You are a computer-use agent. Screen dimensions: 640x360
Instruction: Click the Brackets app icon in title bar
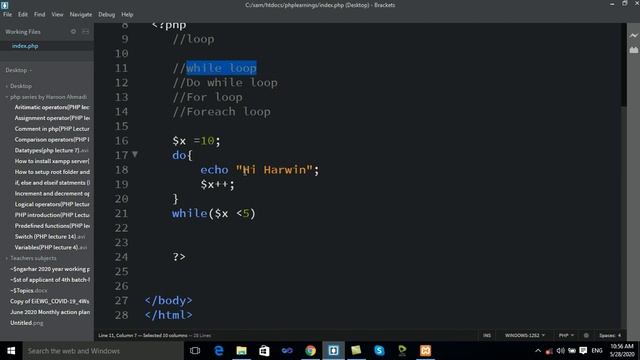[4, 5]
